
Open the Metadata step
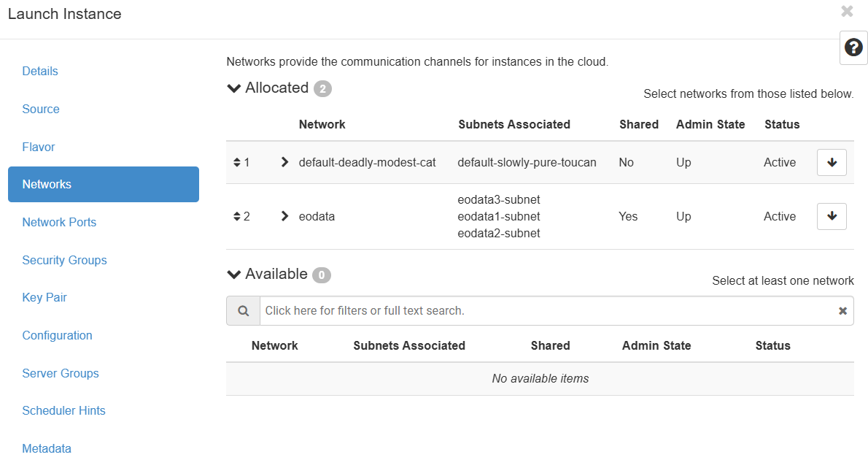47,448
